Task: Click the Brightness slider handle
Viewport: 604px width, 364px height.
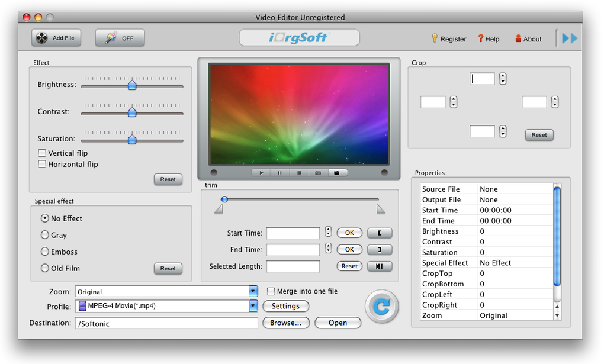Action: [x=132, y=85]
